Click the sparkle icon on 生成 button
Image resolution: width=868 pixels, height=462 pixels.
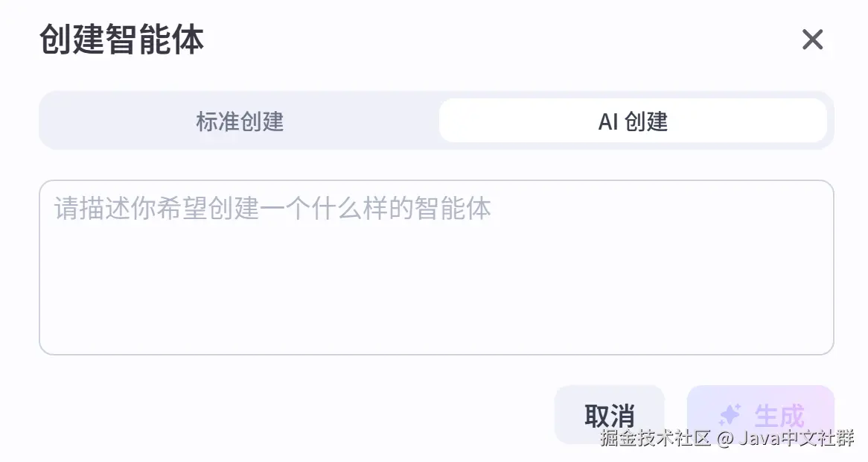coord(730,414)
